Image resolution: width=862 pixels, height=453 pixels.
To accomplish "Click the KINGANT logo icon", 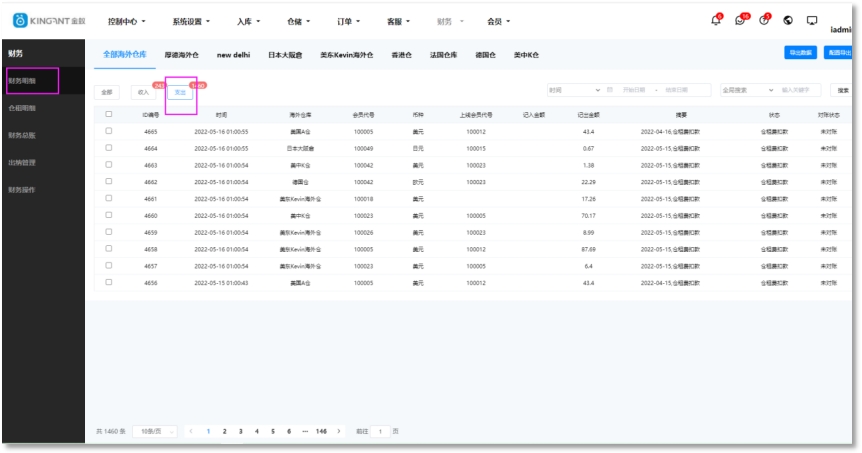I will point(19,20).
